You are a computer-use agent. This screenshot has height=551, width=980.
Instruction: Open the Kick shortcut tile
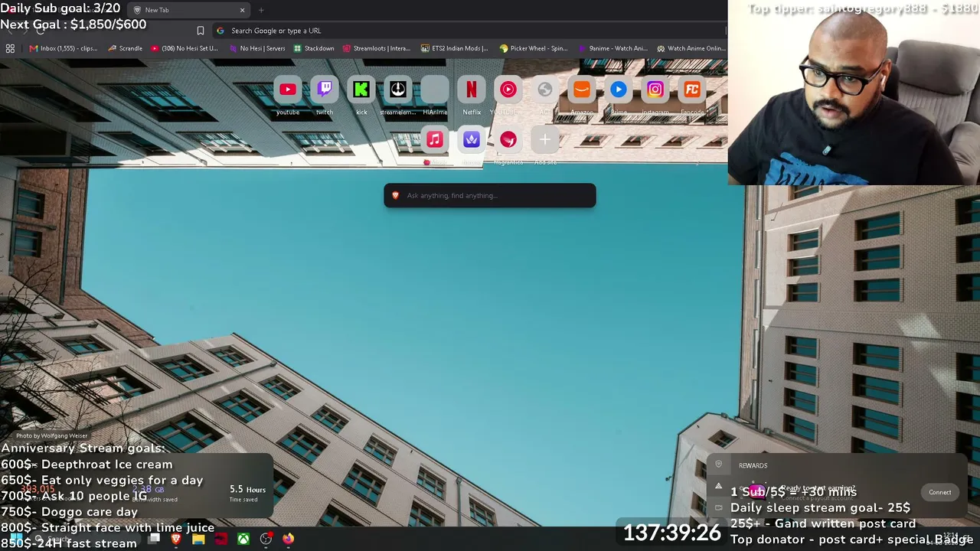(x=361, y=90)
